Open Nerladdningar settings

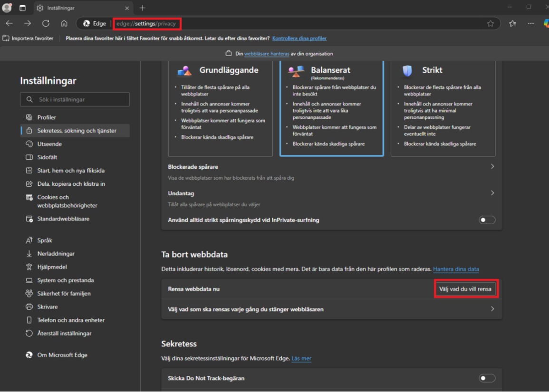[75, 254]
